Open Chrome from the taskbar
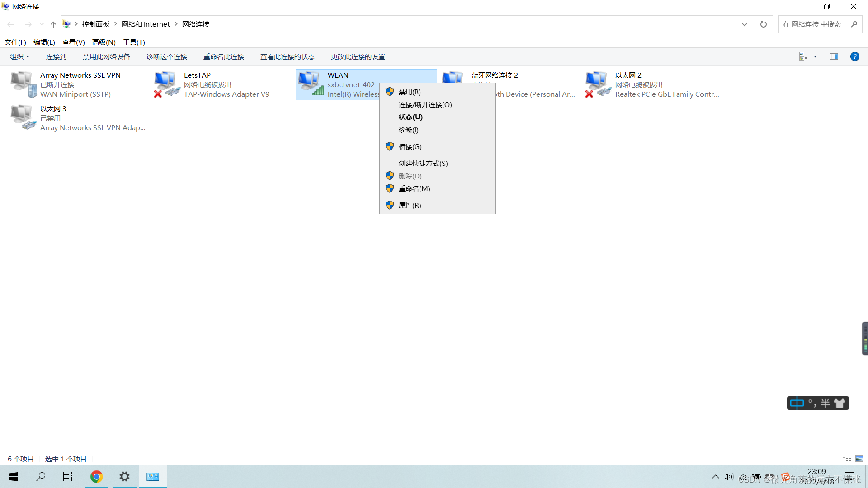Image resolution: width=868 pixels, height=488 pixels. (x=96, y=477)
